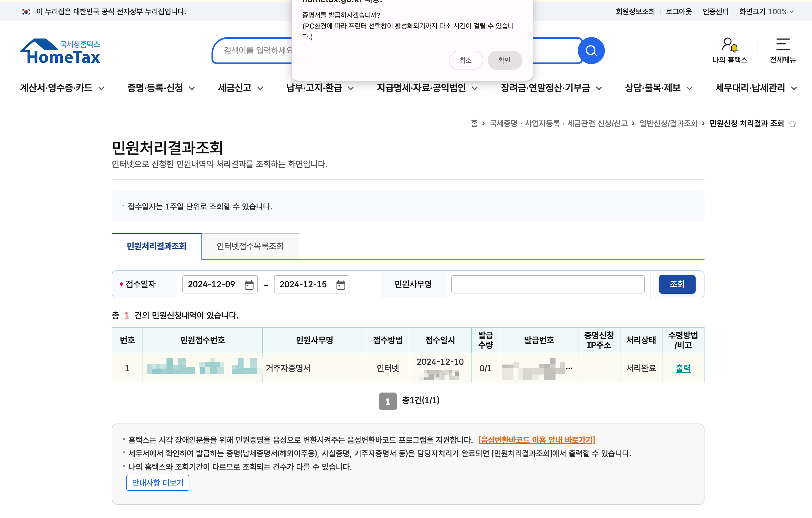
Task: Click 민원접수번호 column header
Action: pos(202,340)
